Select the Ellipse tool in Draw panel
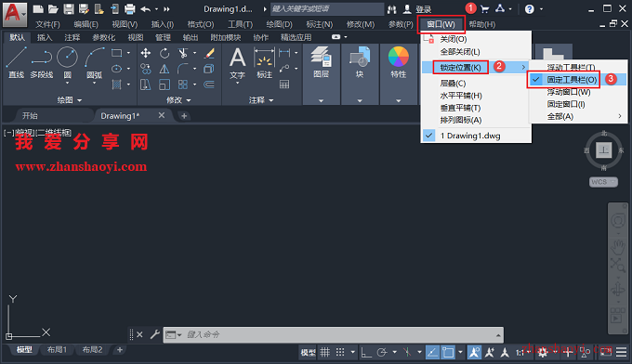Viewport: 632px width, 364px height. [117, 69]
